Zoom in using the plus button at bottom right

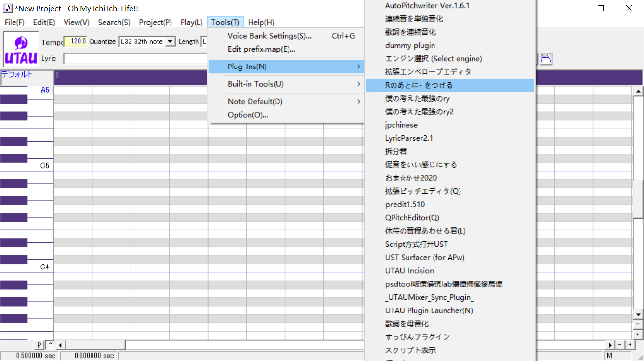tap(630, 345)
